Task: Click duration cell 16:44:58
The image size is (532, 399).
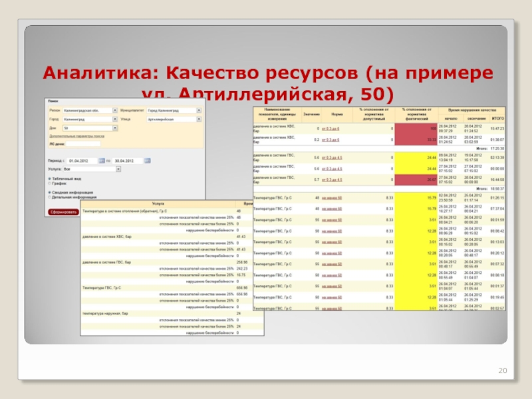Action: tap(497, 180)
